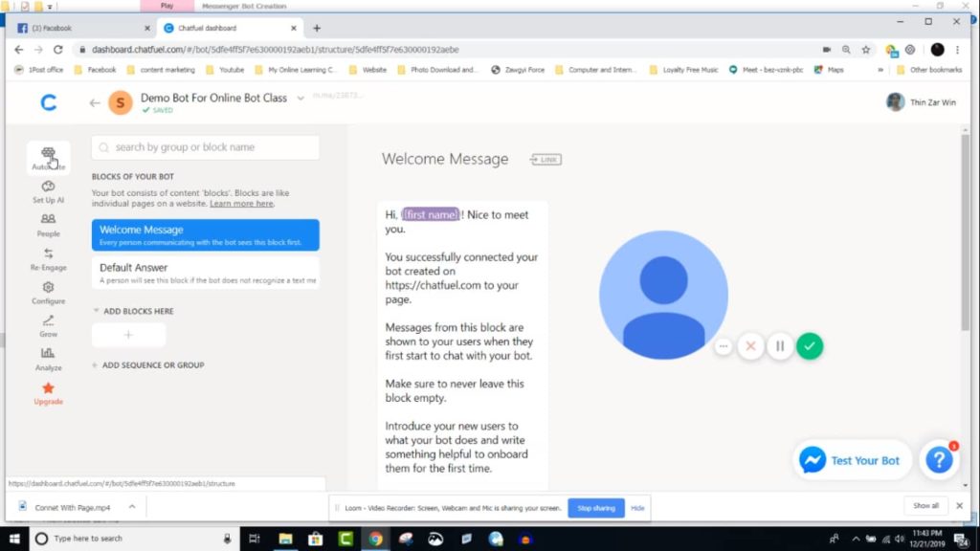The image size is (980, 551).
Task: Open the Chrome zoom icon in address bar
Action: point(846,50)
